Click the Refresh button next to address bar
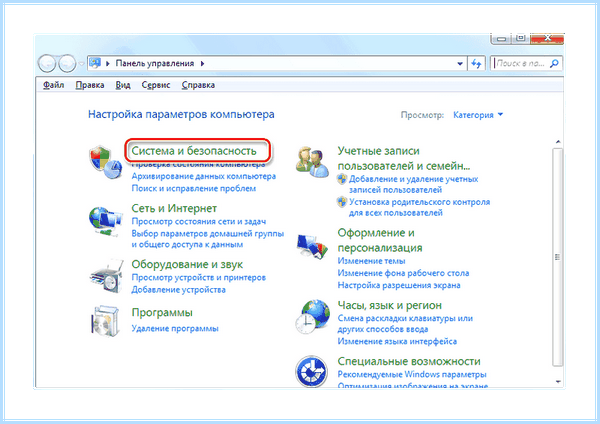 point(476,64)
